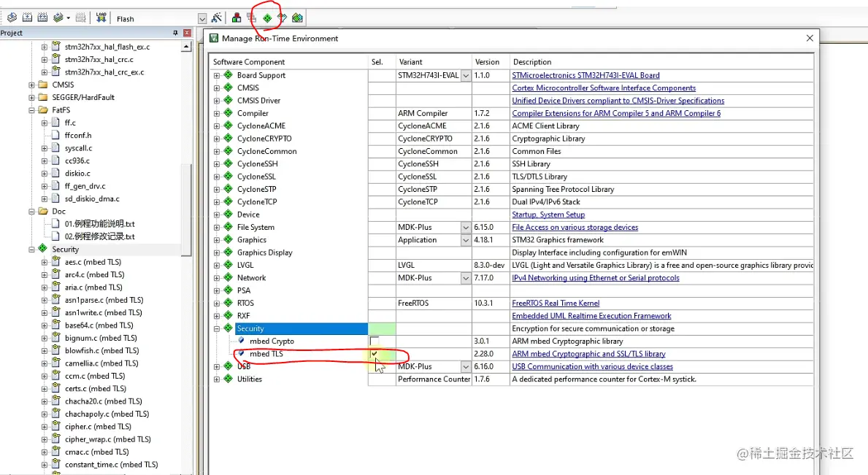Click the green diamond icon beside LVGL
The height and width of the screenshot is (475, 868).
[x=228, y=265]
